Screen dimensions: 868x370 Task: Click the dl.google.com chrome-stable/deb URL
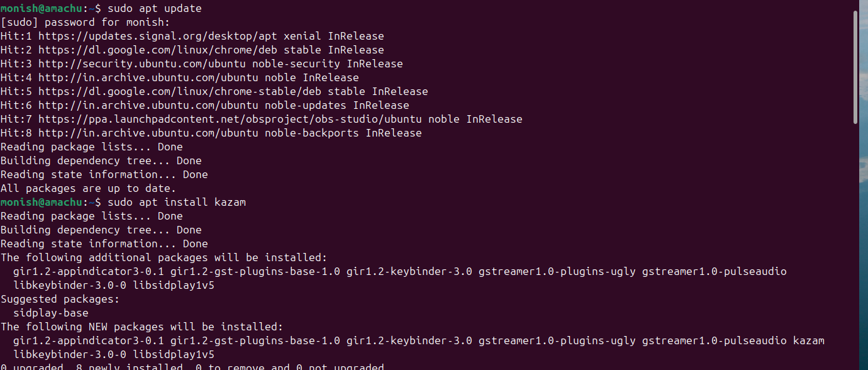point(180,91)
